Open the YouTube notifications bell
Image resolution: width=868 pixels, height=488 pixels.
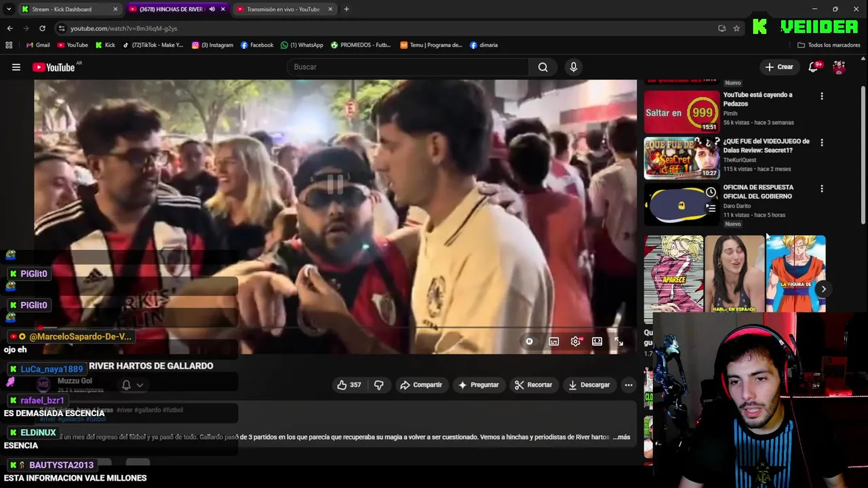tap(813, 67)
